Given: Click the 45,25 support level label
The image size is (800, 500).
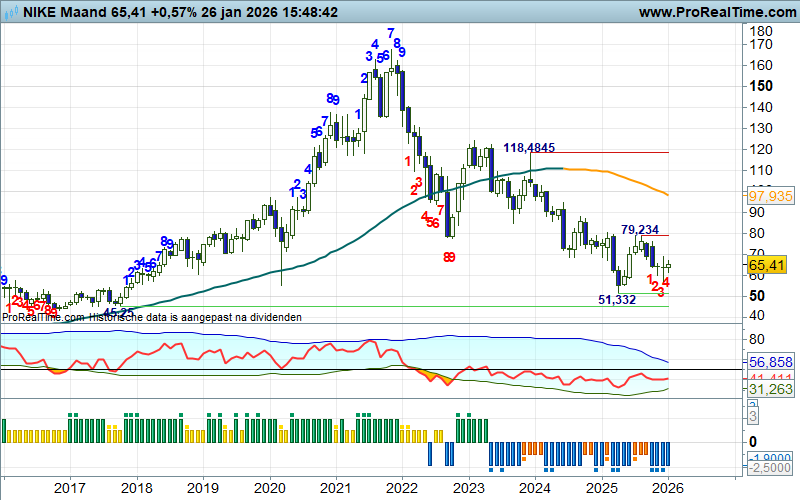Looking at the screenshot, I should (x=119, y=312).
